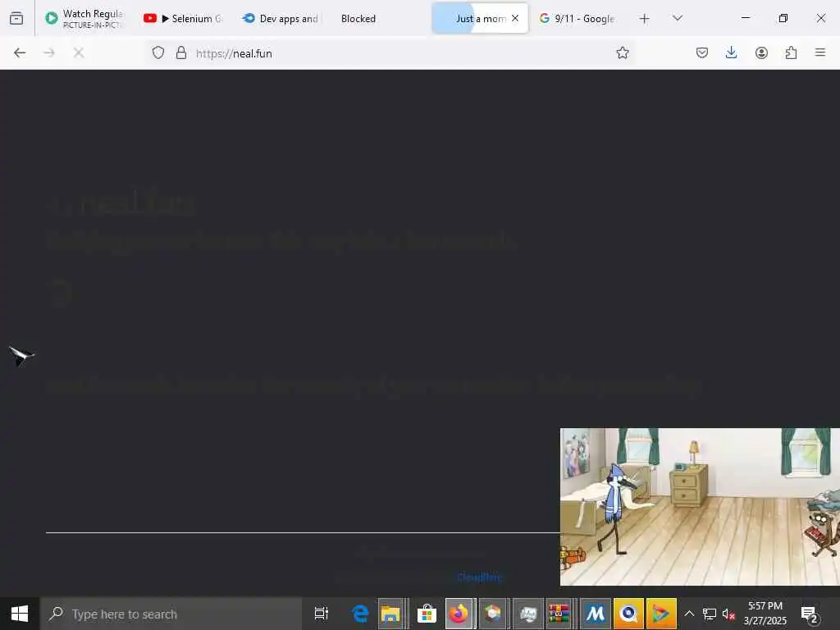
Task: Click the picture-in-picture Regular Show video
Action: point(700,507)
